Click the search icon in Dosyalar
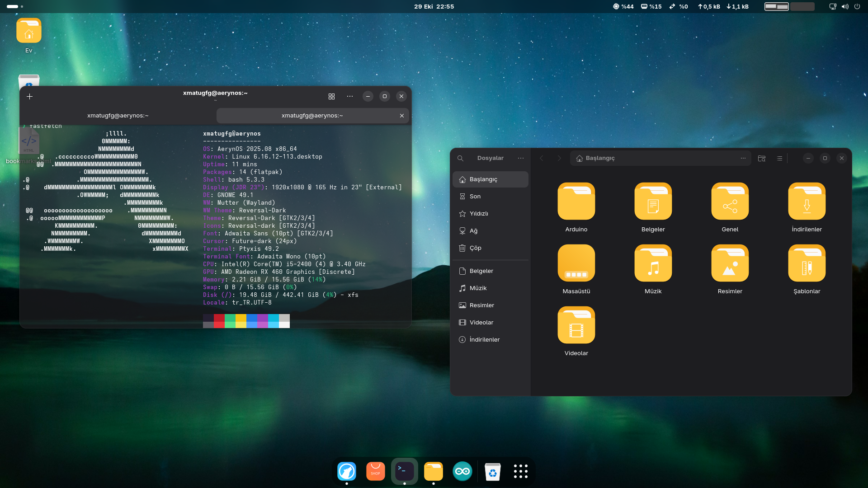Viewport: 868px width, 488px height. click(x=460, y=158)
